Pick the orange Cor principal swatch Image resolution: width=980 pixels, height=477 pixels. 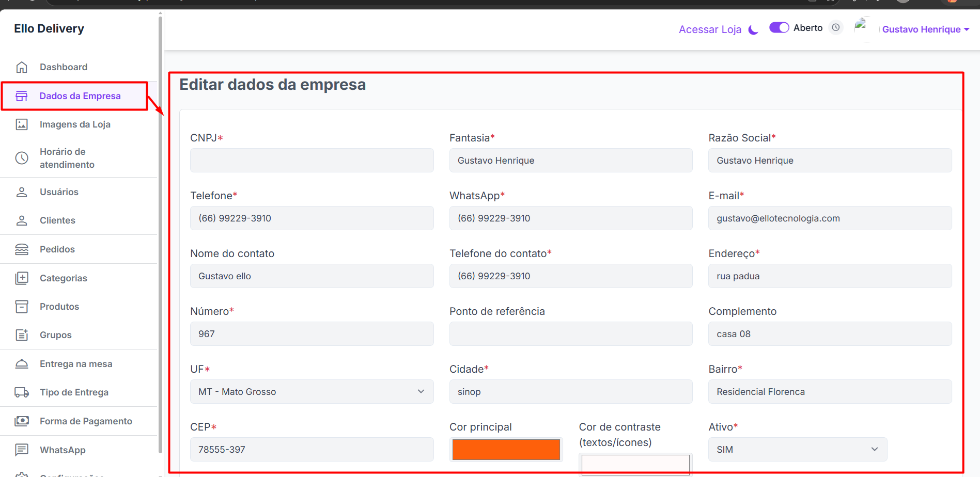(506, 449)
